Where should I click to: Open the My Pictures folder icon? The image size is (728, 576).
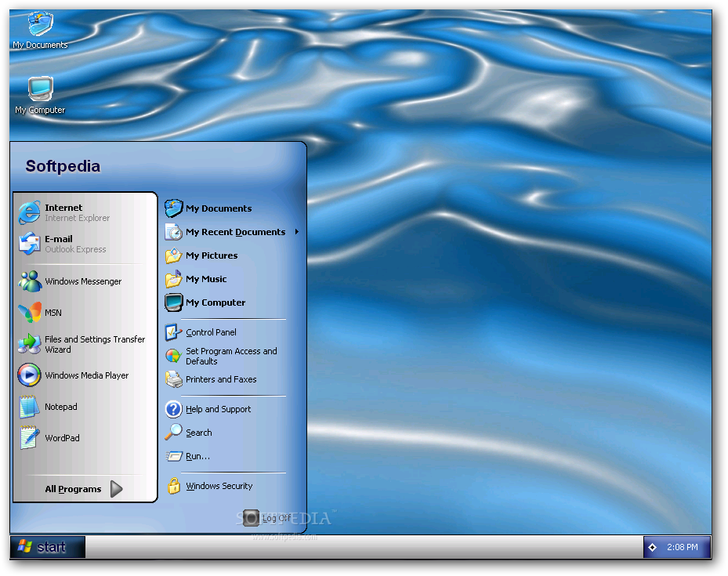[174, 255]
